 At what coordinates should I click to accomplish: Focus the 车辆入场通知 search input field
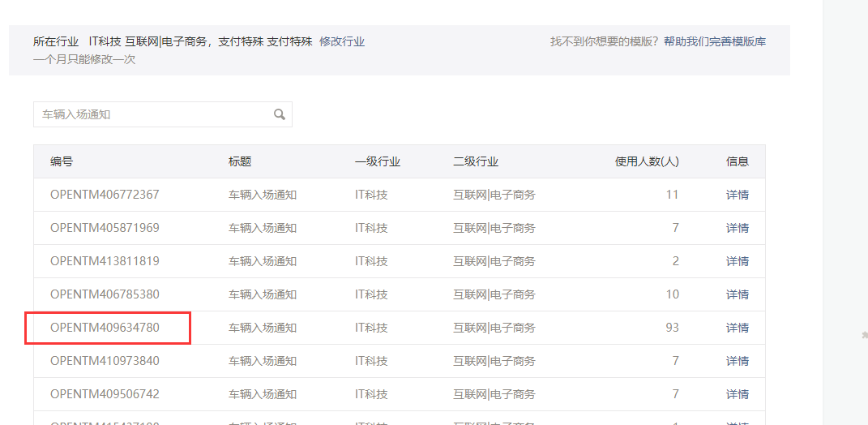[x=154, y=114]
